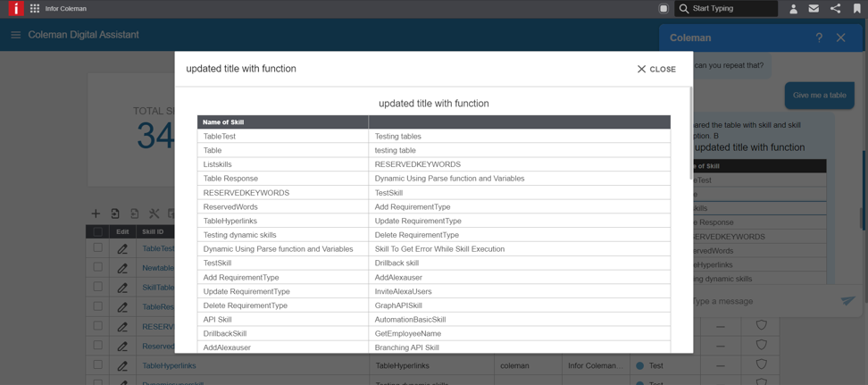The image size is (868, 385).
Task: Select the 'GetEmployeeName' cell
Action: click(519, 333)
